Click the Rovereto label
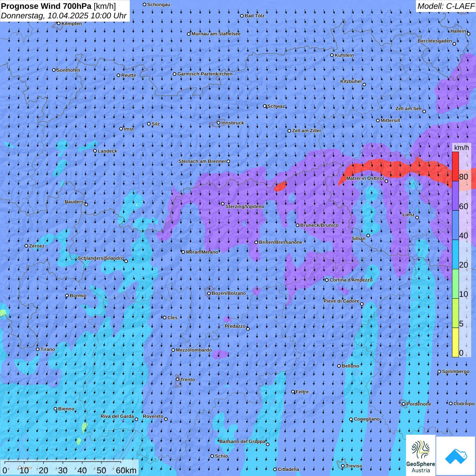The height and width of the screenshot is (476, 476). 153,416
